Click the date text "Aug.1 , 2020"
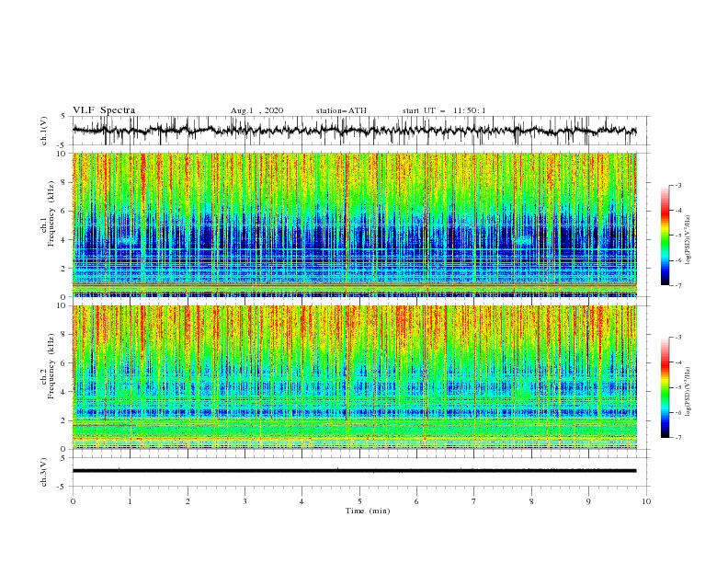Image resolution: width=728 pixels, height=563 pixels. (256, 110)
